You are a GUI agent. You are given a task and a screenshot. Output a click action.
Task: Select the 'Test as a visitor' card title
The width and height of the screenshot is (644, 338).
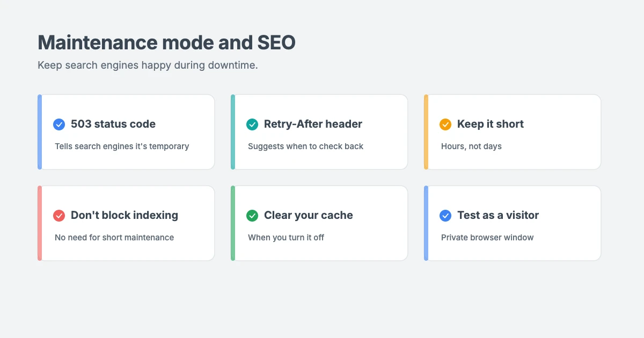pyautogui.click(x=498, y=215)
